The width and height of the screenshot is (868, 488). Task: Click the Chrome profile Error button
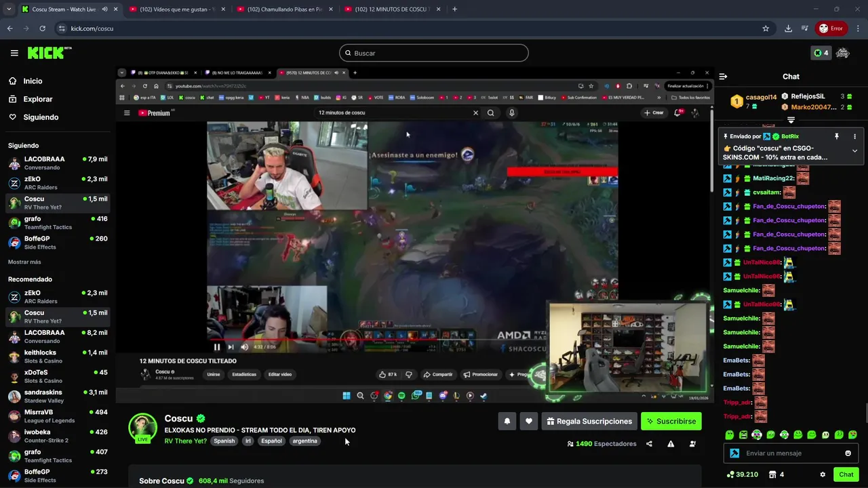pos(831,28)
